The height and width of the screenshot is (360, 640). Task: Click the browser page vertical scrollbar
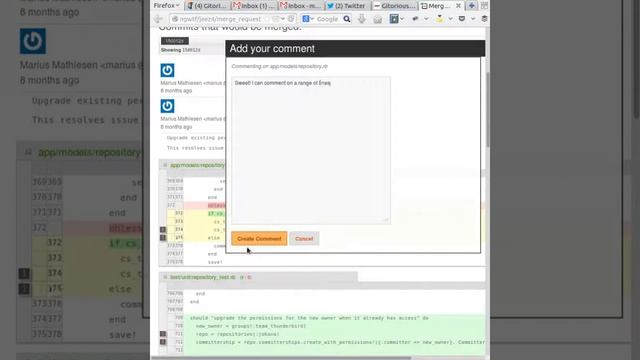click(x=487, y=110)
